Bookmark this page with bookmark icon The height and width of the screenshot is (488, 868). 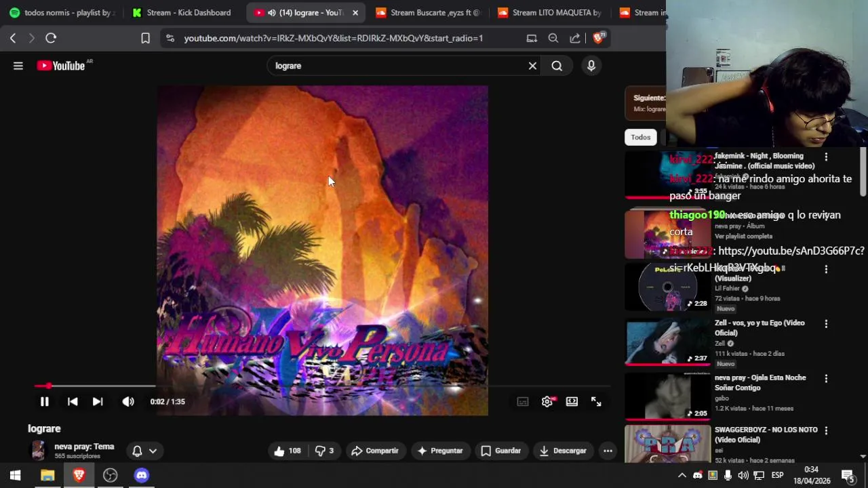145,39
